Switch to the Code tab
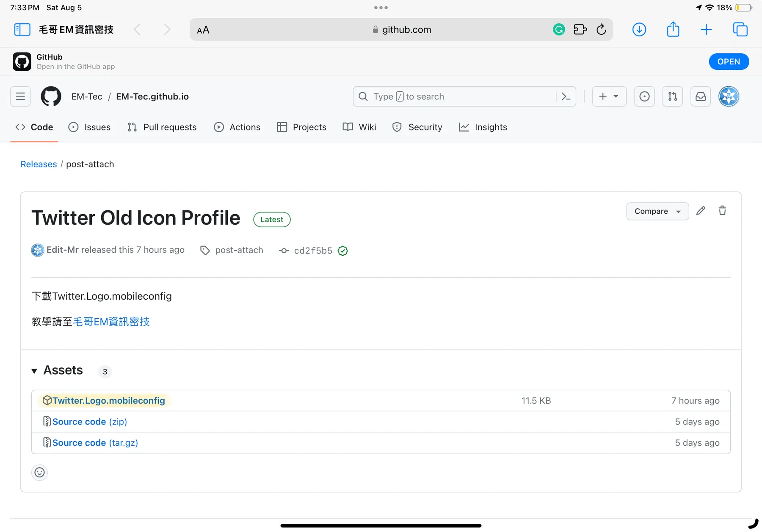This screenshot has width=762, height=532. [34, 127]
